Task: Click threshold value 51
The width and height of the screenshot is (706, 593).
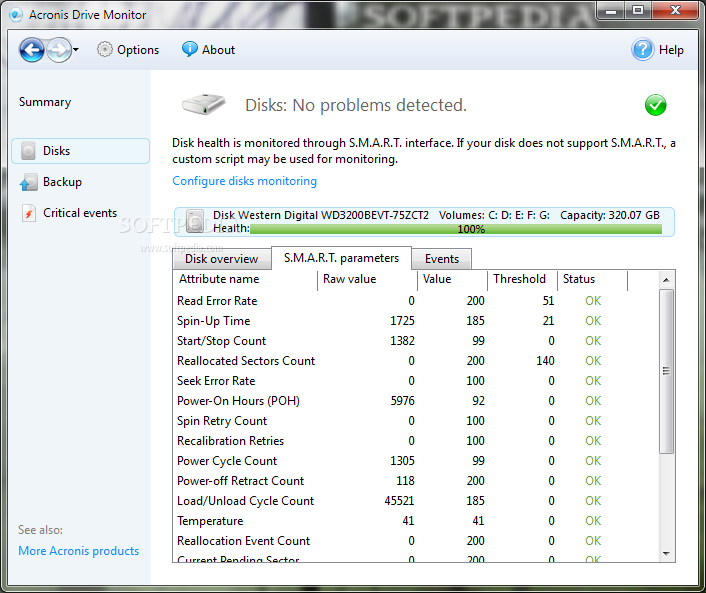Action: (548, 301)
